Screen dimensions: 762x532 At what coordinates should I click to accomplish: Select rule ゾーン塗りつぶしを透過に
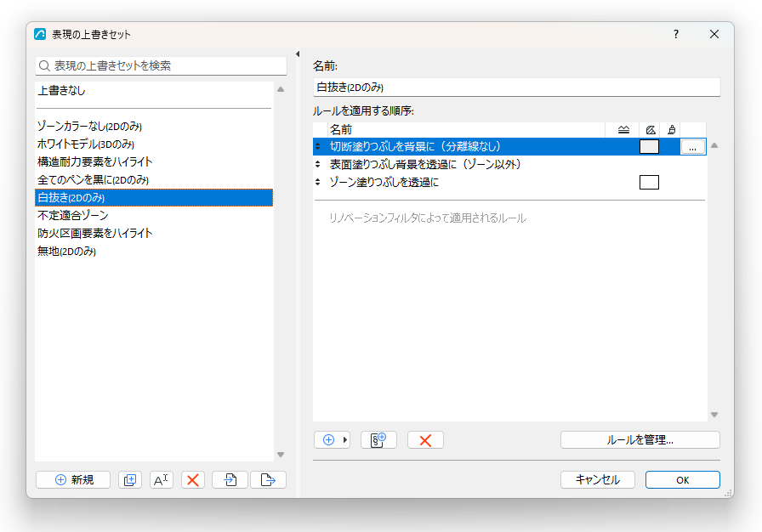(x=509, y=182)
